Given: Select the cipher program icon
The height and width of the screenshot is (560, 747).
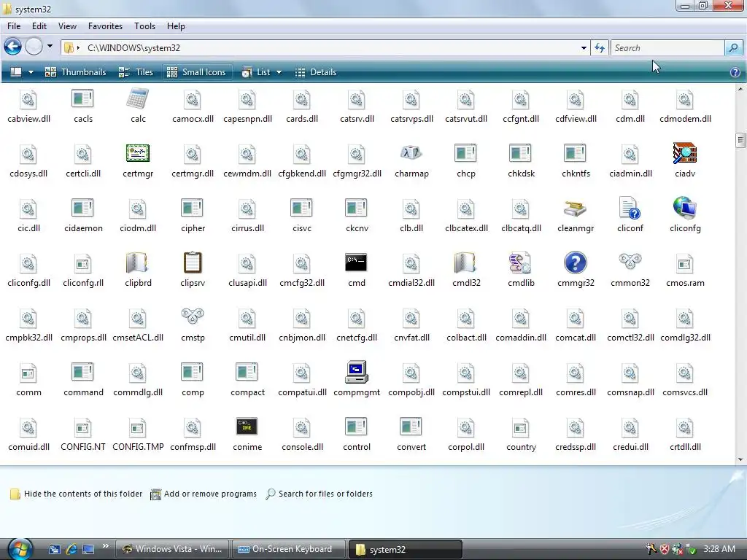Looking at the screenshot, I should tap(193, 208).
